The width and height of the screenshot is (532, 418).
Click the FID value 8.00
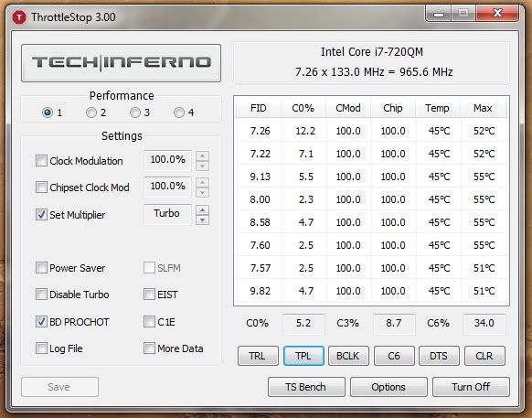[x=261, y=199]
